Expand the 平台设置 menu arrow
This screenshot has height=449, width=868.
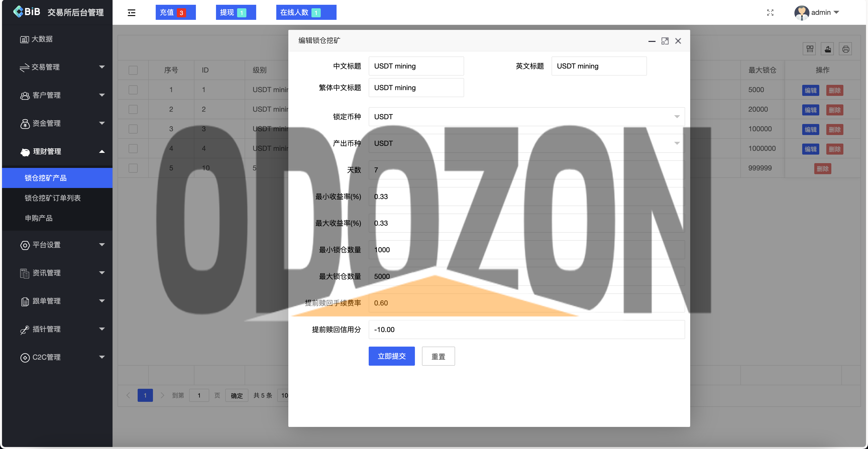coord(102,244)
